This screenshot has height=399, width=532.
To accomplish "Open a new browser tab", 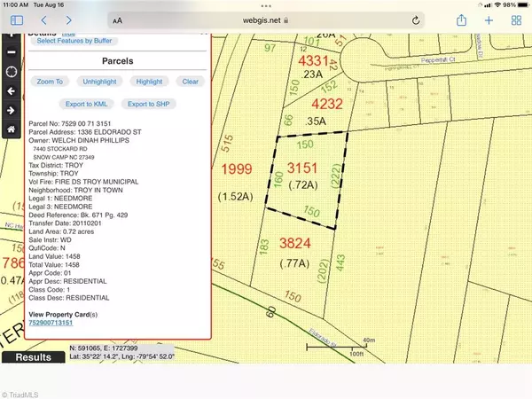I will point(488,19).
